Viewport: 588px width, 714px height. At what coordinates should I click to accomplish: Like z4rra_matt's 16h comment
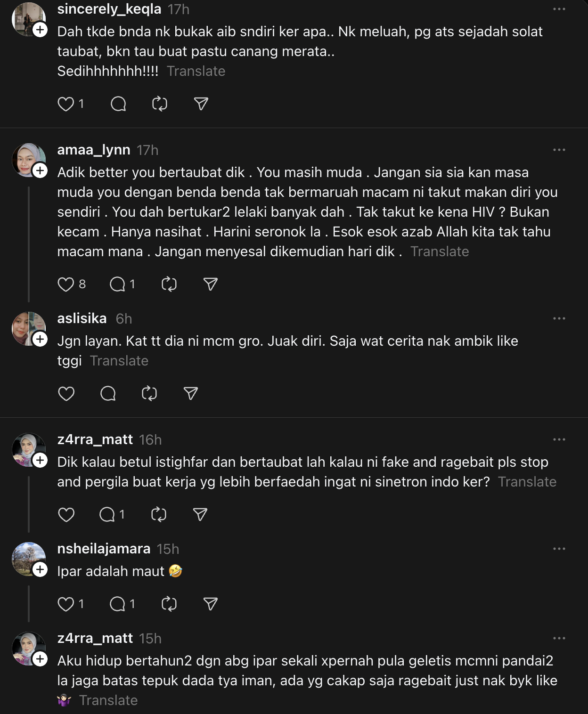coord(66,514)
